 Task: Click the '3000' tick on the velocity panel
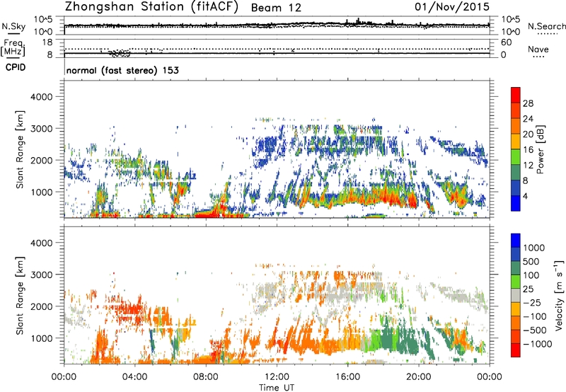(41, 275)
